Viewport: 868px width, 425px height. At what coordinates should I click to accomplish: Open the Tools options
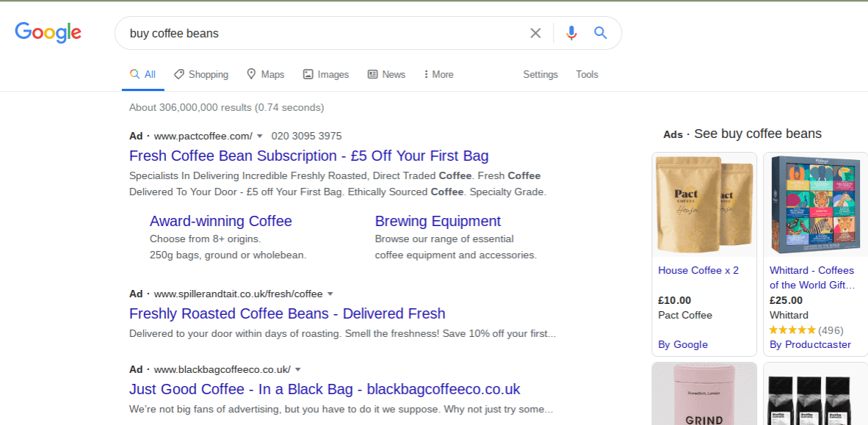point(587,74)
